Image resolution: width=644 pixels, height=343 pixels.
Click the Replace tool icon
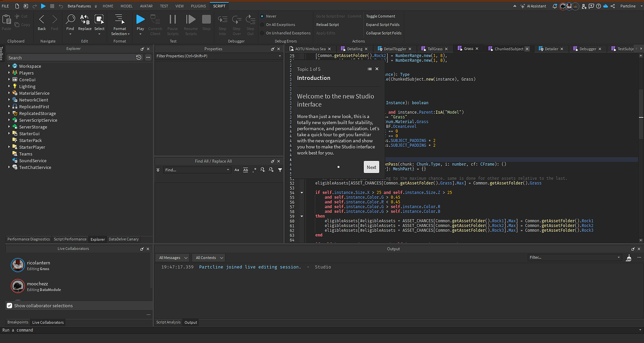(x=84, y=21)
